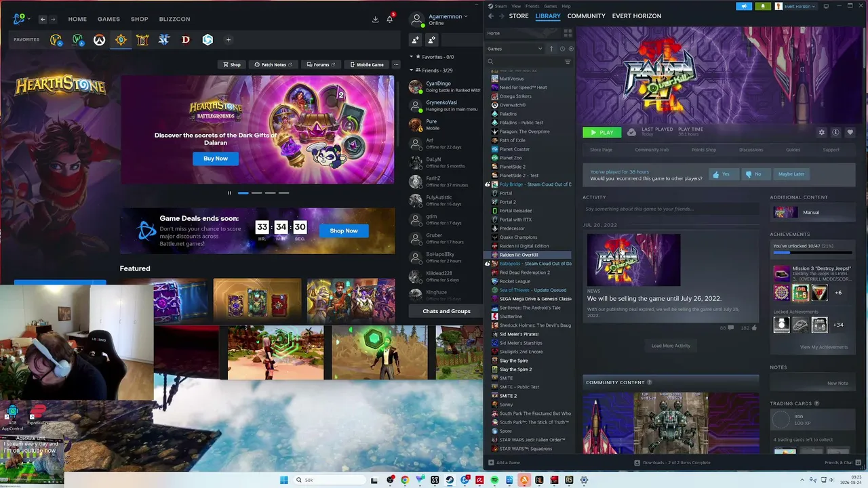Select the Diablo IV favorite icon
The image size is (868, 488).
click(186, 40)
